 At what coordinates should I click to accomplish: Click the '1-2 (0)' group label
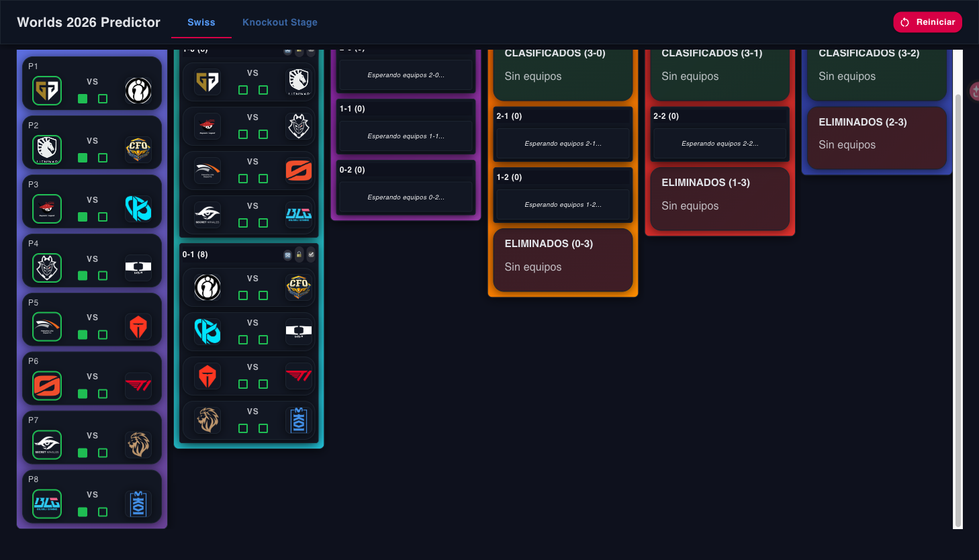point(509,177)
